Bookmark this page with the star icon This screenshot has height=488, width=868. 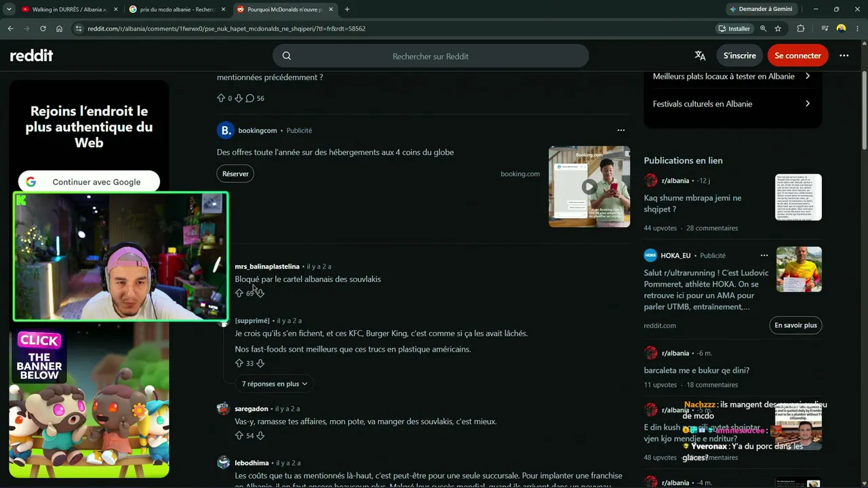(x=778, y=28)
